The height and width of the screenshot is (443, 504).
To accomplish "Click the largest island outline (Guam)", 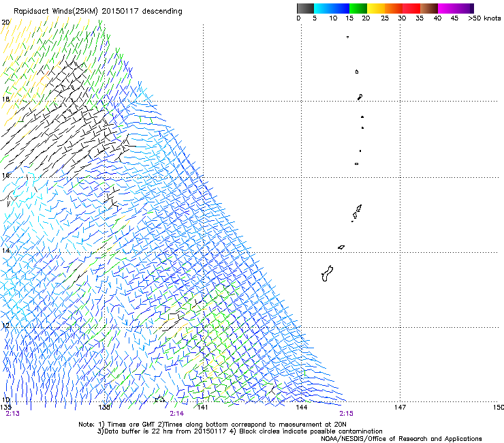I will pos(327,273).
